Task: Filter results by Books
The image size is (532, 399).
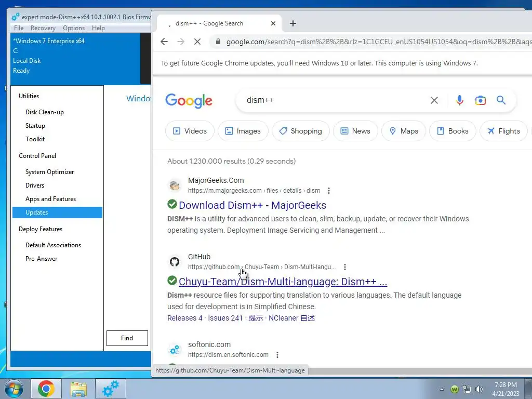Action: (x=453, y=131)
